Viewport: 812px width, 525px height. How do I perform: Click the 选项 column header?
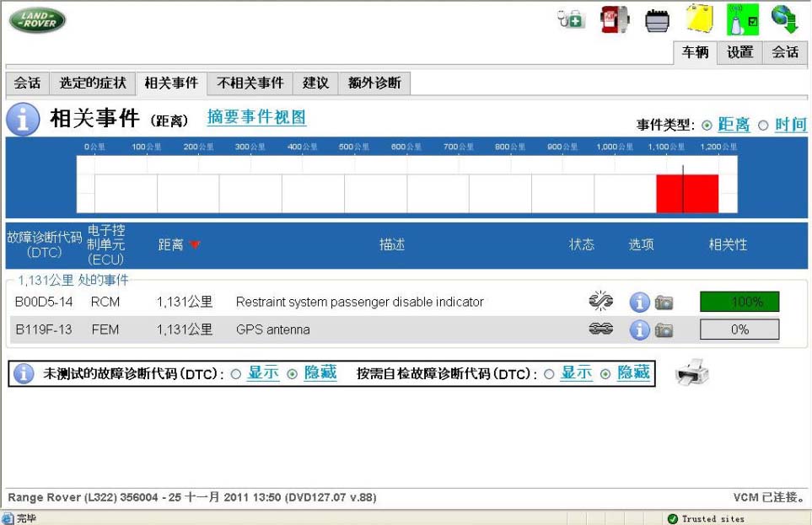click(x=641, y=244)
